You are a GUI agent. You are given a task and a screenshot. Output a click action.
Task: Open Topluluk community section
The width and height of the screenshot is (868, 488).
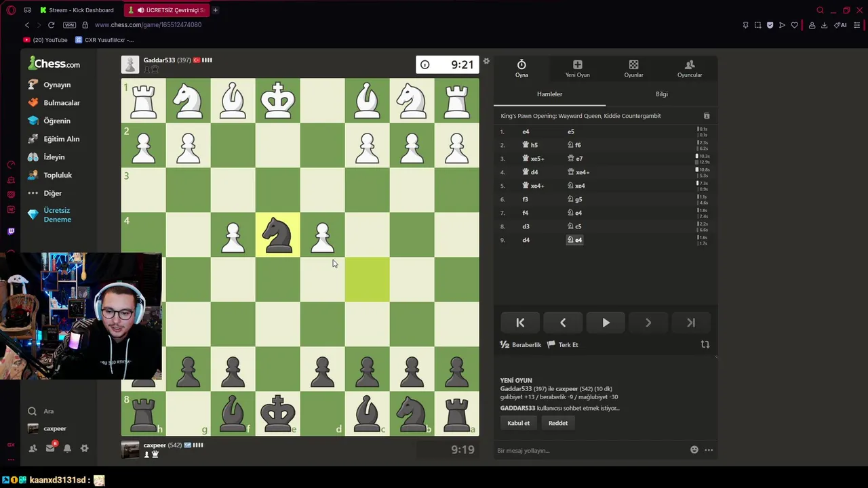tap(50, 175)
